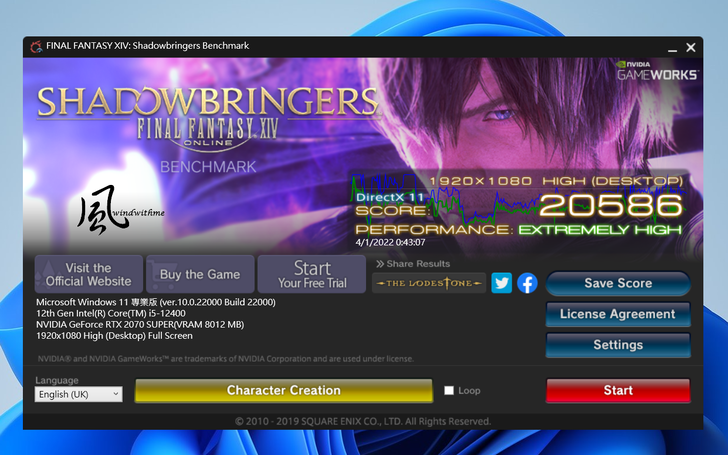Click the timestamp 4/1/2022 0:43:07

pyautogui.click(x=390, y=242)
